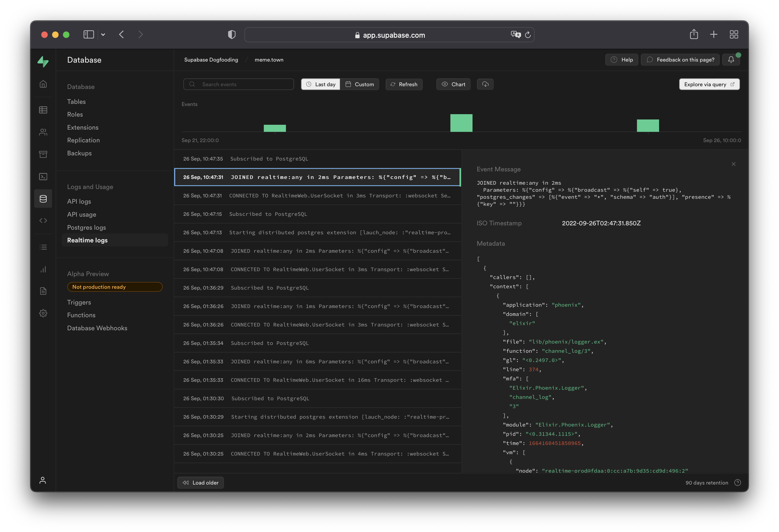Open the notifications bell icon
This screenshot has width=779, height=532.
[x=731, y=60]
